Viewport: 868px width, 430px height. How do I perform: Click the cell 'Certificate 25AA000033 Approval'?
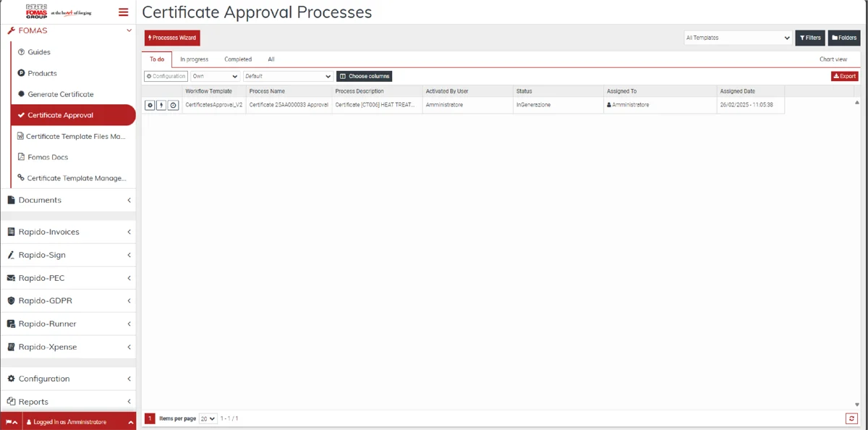tap(289, 105)
